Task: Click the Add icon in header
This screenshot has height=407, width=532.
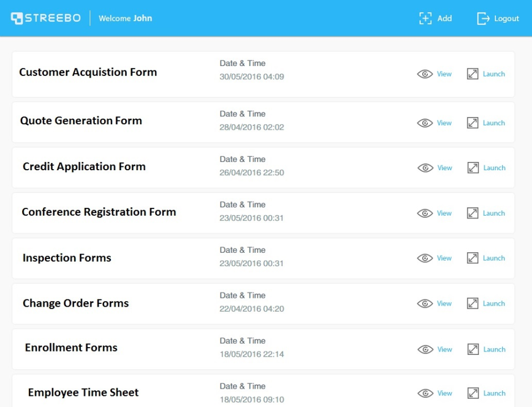Action: pyautogui.click(x=426, y=18)
